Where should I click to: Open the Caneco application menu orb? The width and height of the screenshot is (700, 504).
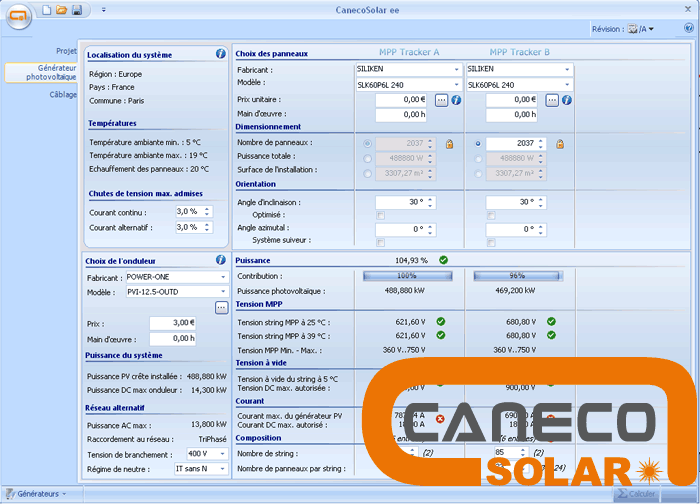pyautogui.click(x=18, y=17)
